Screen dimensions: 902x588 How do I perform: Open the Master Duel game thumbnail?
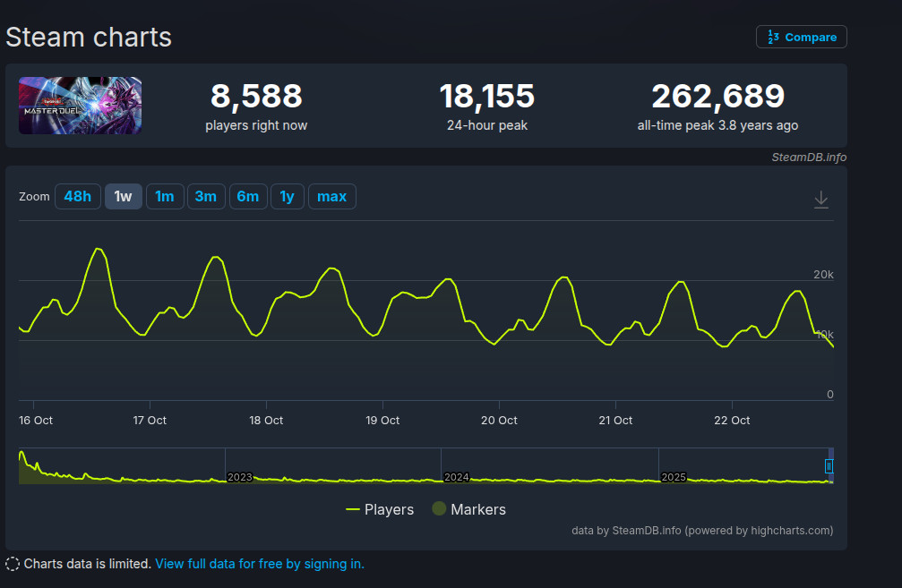pos(80,106)
